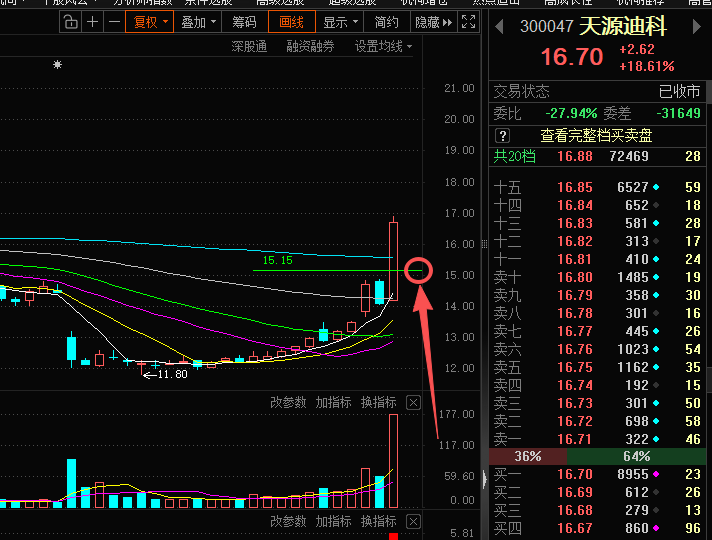The height and width of the screenshot is (540, 712).
Task: Click the current price 16.70
Action: 572,57
